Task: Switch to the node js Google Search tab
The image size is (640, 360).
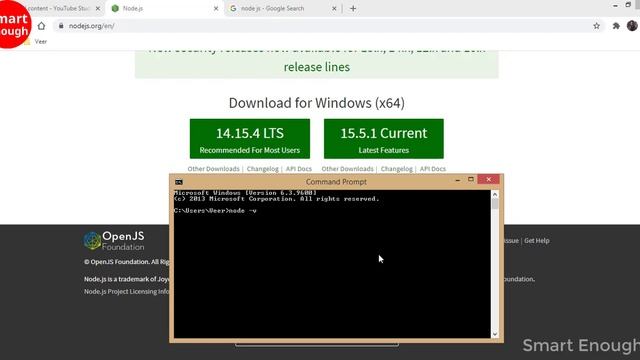Action: tap(283, 8)
